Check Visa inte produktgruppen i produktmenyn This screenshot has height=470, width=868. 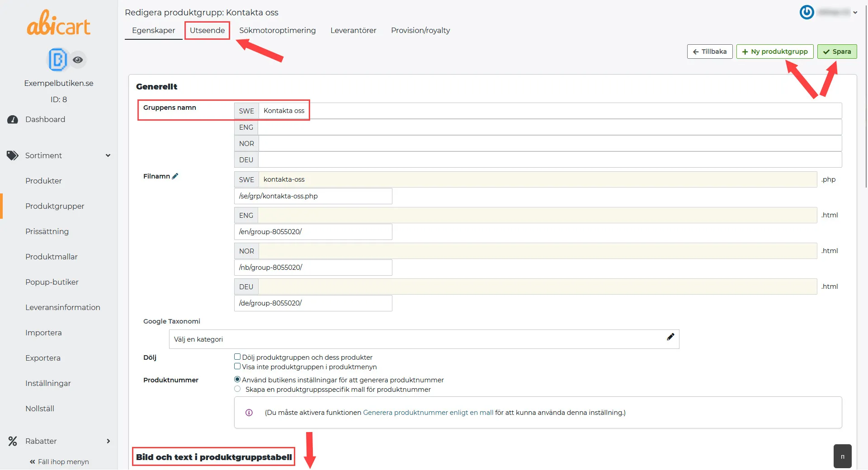point(237,367)
